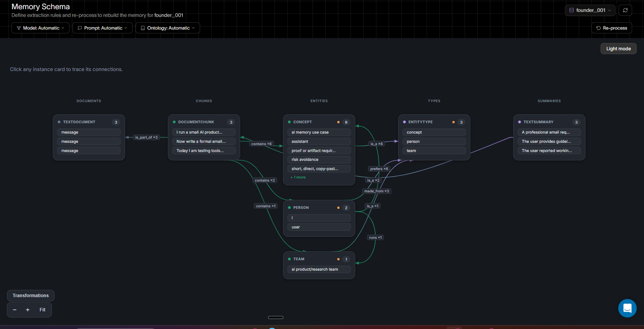Select the 'contains ×6' edge label
The width and height of the screenshot is (644, 329).
click(x=262, y=144)
